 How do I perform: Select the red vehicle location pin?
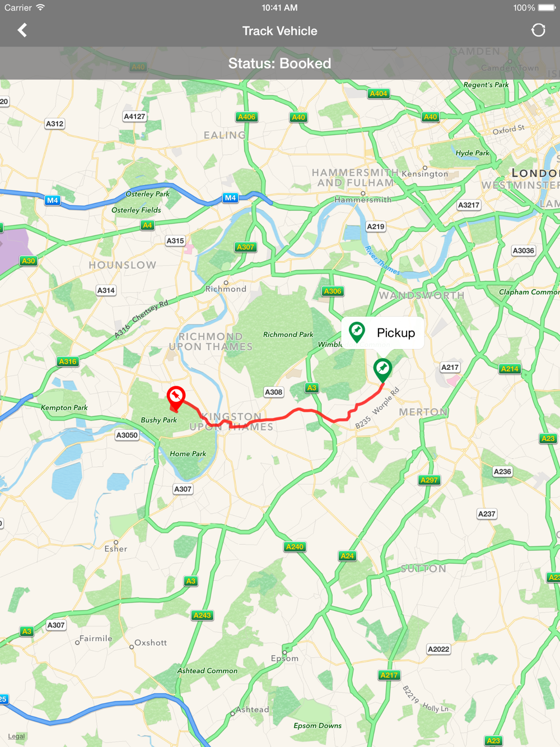click(x=176, y=398)
